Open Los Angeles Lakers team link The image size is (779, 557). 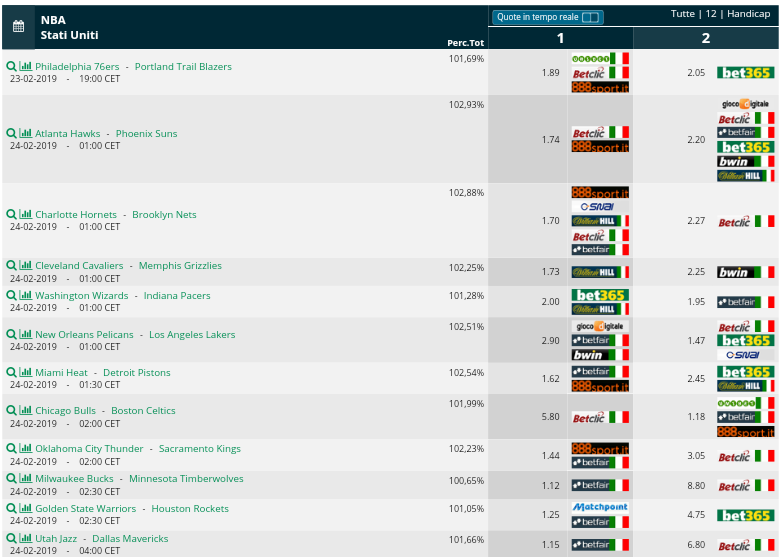click(192, 334)
